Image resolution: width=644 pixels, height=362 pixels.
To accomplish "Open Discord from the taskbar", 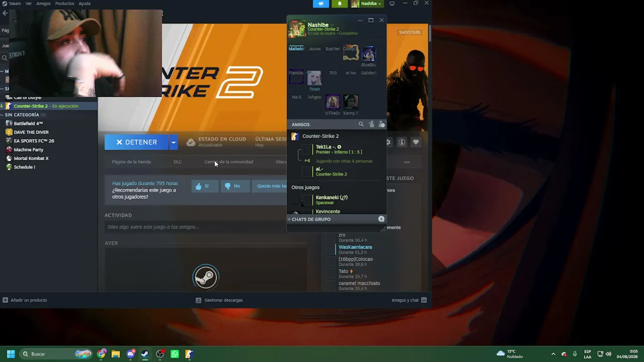I will (x=131, y=354).
